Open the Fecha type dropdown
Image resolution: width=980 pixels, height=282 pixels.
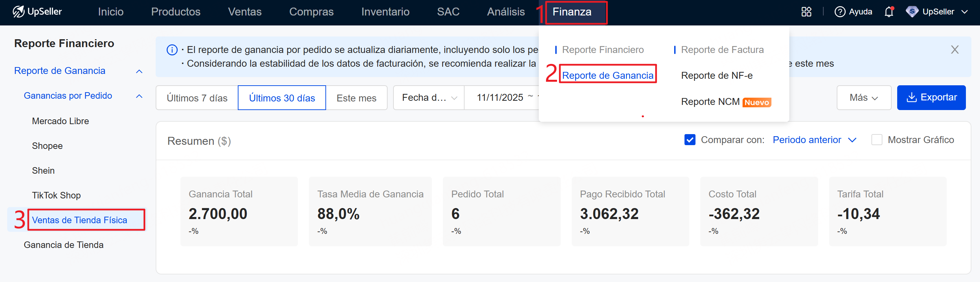click(428, 98)
